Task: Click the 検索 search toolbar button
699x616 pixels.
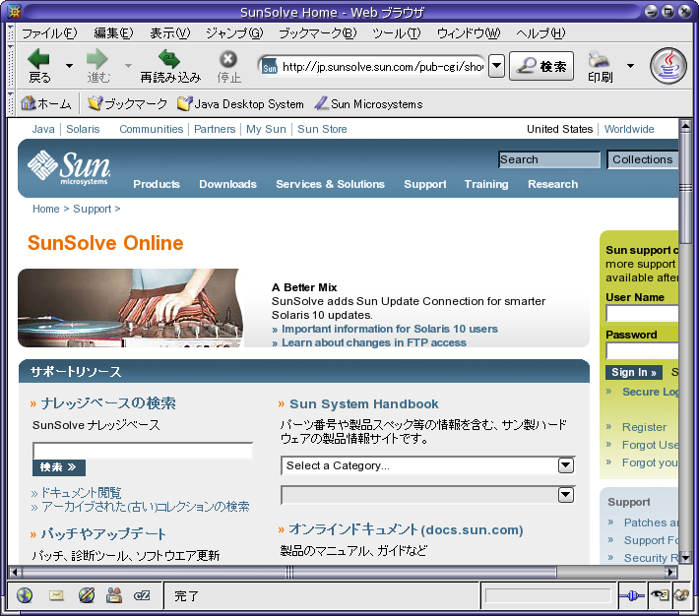Action: (x=541, y=66)
